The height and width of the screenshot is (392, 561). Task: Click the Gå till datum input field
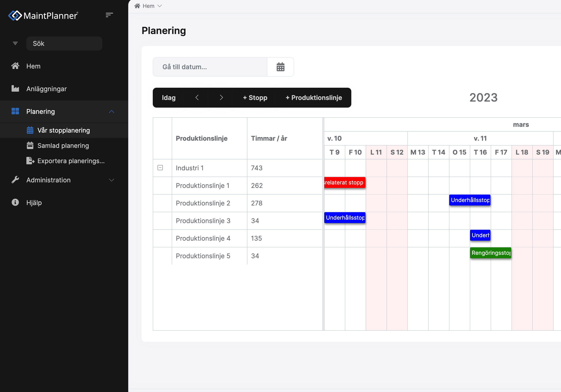[210, 67]
